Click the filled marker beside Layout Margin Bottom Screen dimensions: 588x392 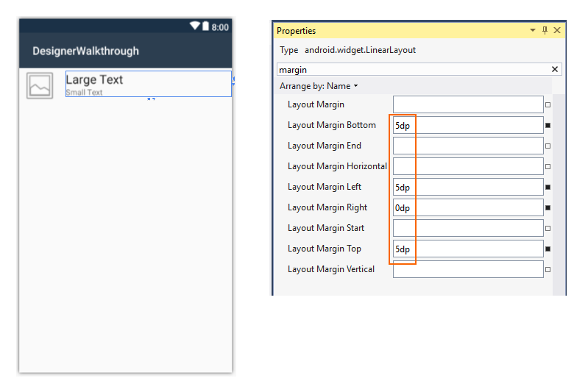pos(548,126)
